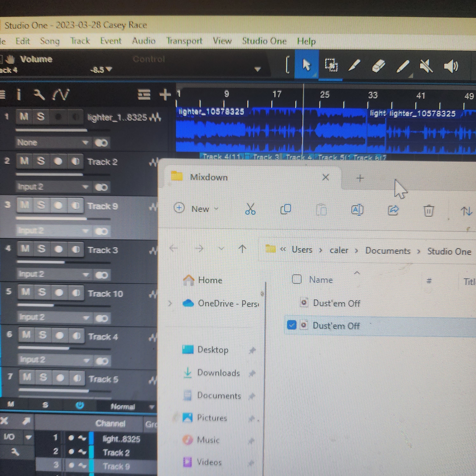Click Users in the address breadcrumb
Screen dimensions: 476x476
click(x=302, y=250)
